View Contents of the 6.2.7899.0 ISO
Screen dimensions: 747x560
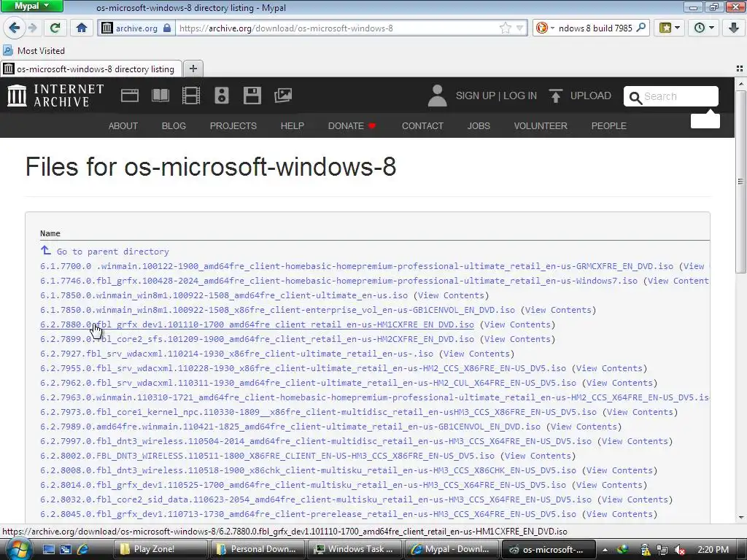[x=517, y=339]
